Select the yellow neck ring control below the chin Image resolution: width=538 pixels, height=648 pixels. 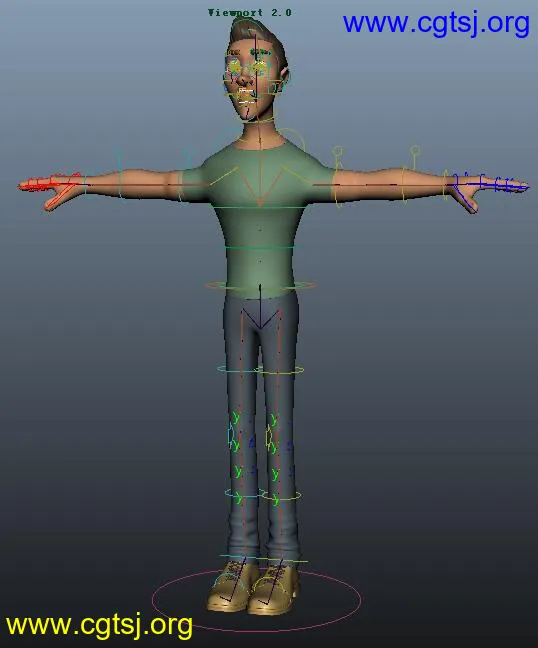click(259, 121)
